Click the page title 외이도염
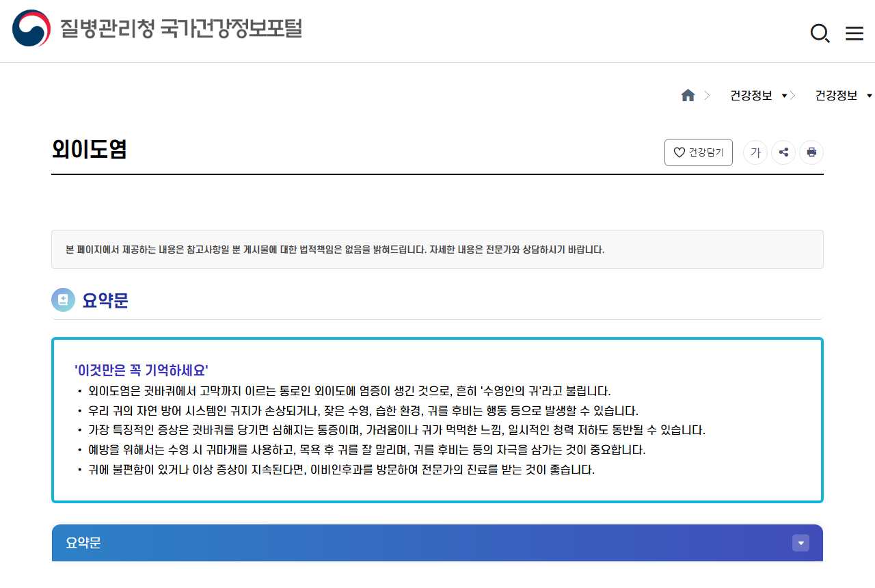Screen dimensions: 875x588 90,150
